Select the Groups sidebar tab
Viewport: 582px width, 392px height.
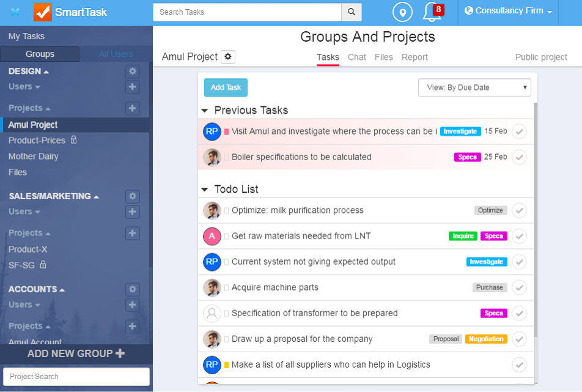40,54
